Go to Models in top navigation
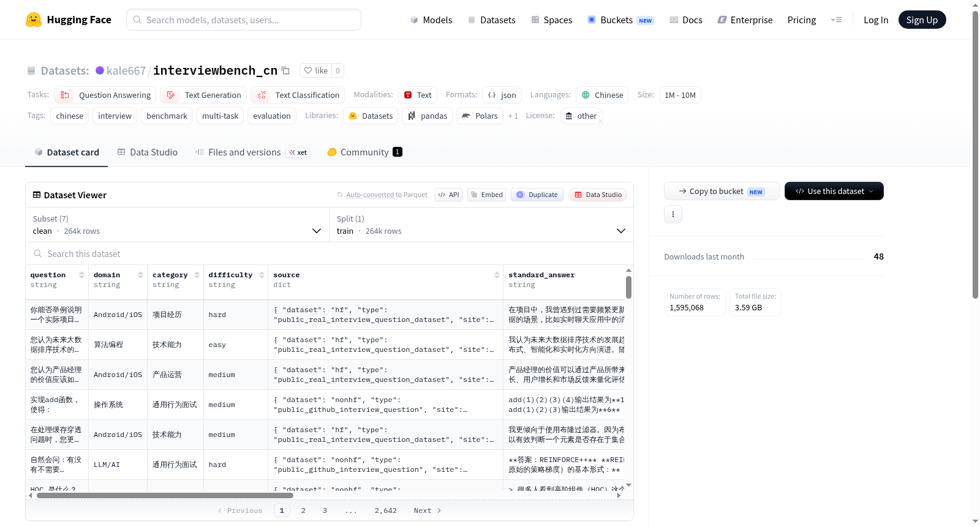 [x=431, y=20]
